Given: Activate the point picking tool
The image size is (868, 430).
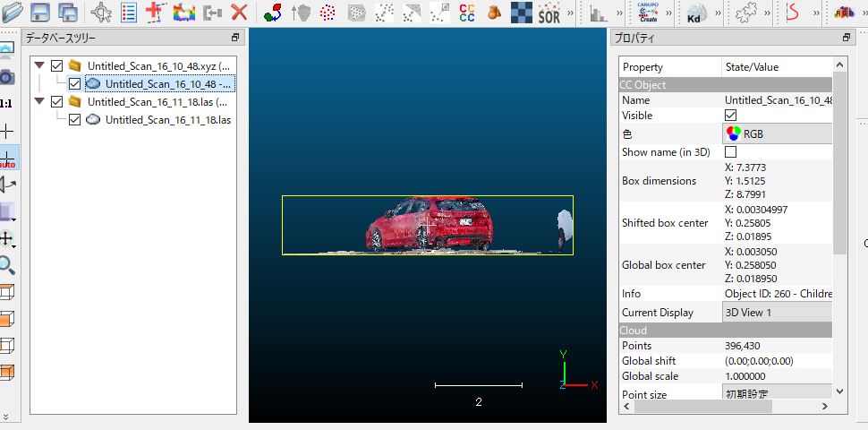Looking at the screenshot, I should [x=102, y=13].
